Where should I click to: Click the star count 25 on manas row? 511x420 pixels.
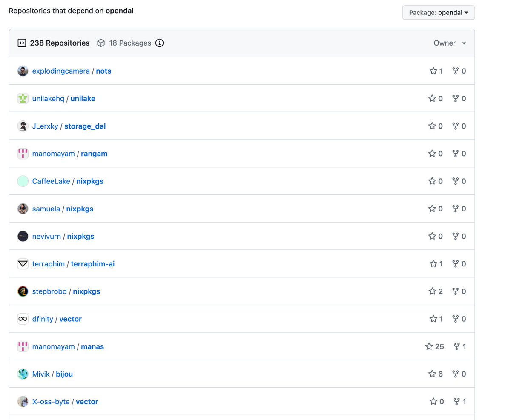(x=440, y=346)
